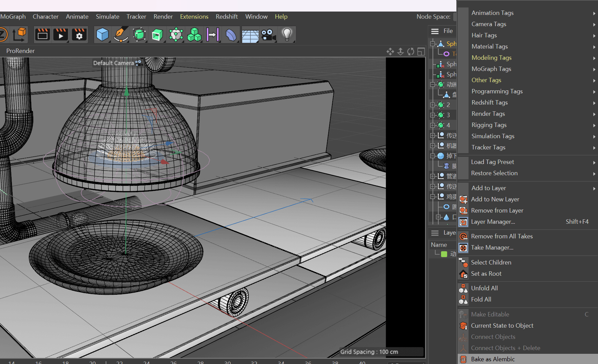Add a Light object via bulb icon

pos(287,35)
